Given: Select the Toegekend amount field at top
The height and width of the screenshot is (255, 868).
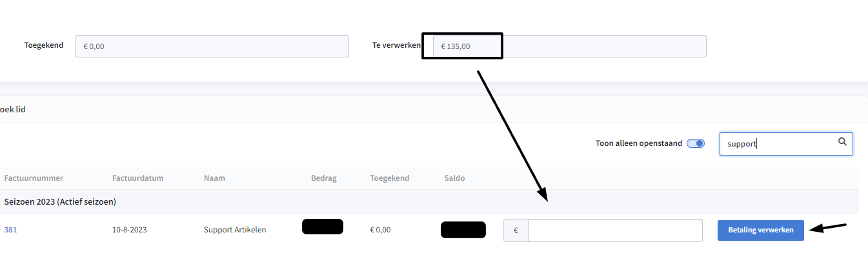Looking at the screenshot, I should tap(212, 46).
